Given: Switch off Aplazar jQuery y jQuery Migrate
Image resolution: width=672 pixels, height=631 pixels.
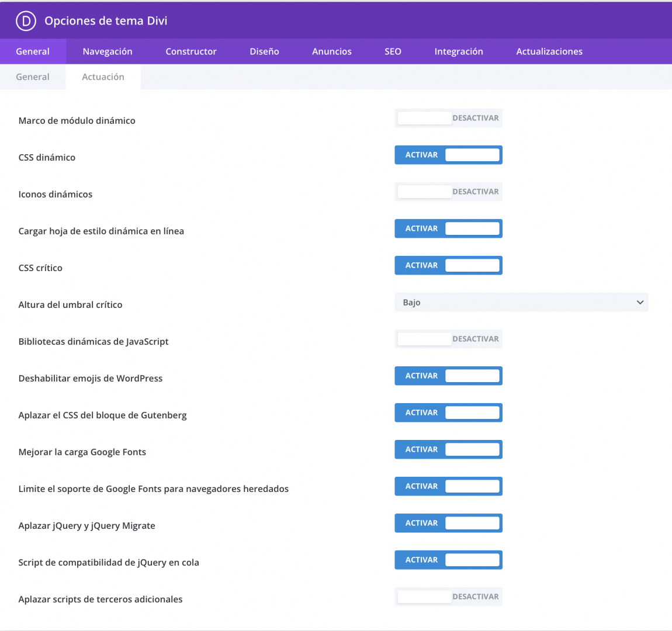Looking at the screenshot, I should point(448,523).
